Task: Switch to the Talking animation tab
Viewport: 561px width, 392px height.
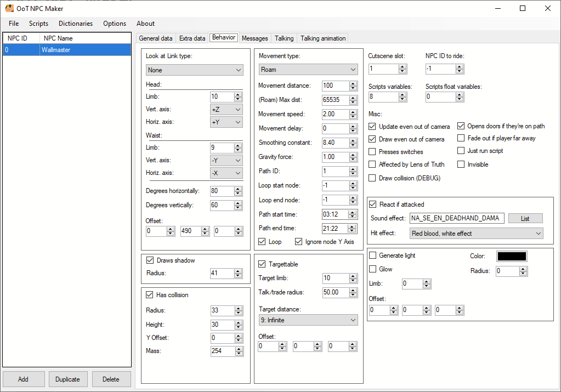Action: coord(323,38)
